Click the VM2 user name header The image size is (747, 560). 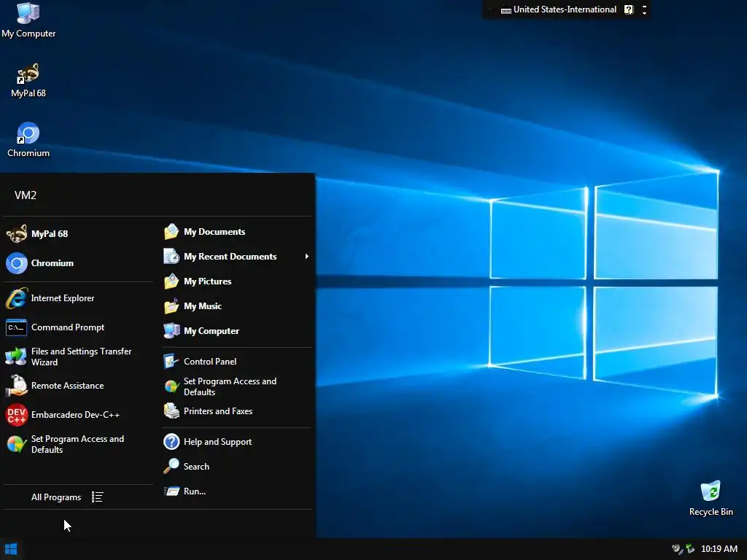pyautogui.click(x=26, y=195)
